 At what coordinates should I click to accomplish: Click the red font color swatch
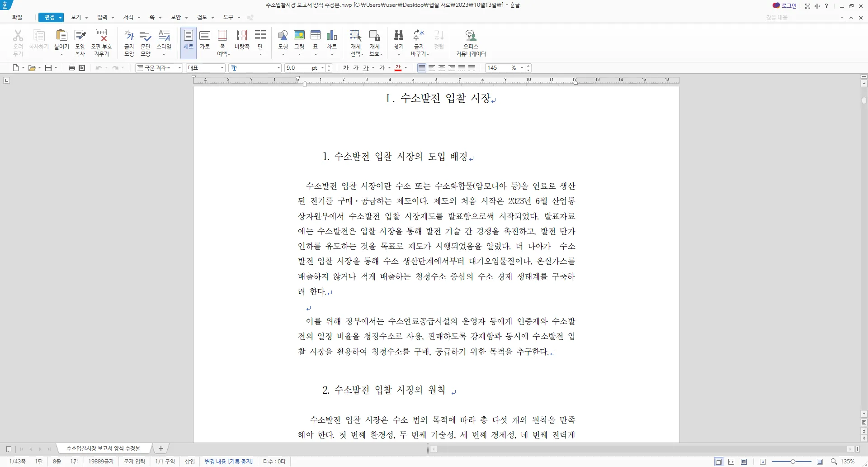pos(398,68)
